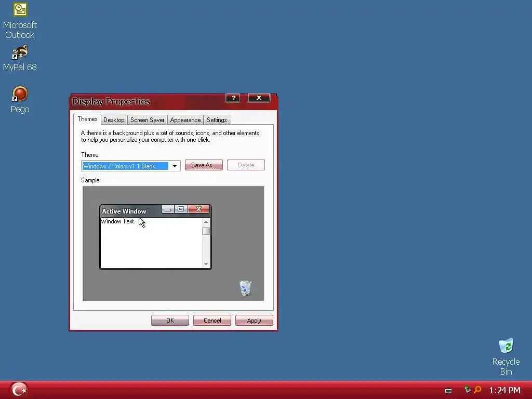Click the sample window maximize button
This screenshot has height=399, width=532.
click(181, 209)
